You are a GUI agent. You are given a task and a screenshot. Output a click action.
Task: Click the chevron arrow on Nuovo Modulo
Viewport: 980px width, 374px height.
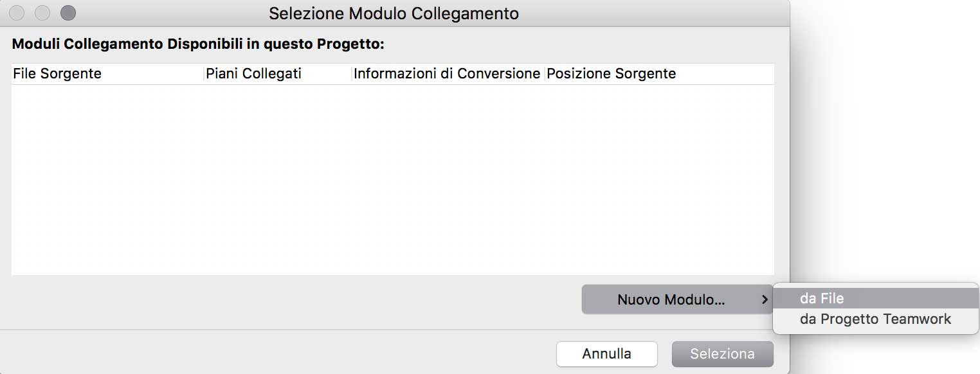(x=764, y=299)
